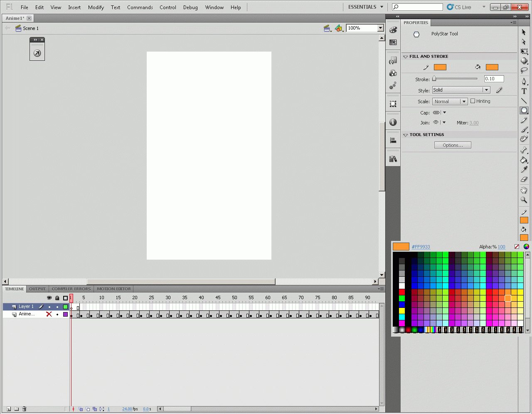Viewport: 532px width, 414px height.
Task: Select the Eyedropper tool
Action: 524,170
